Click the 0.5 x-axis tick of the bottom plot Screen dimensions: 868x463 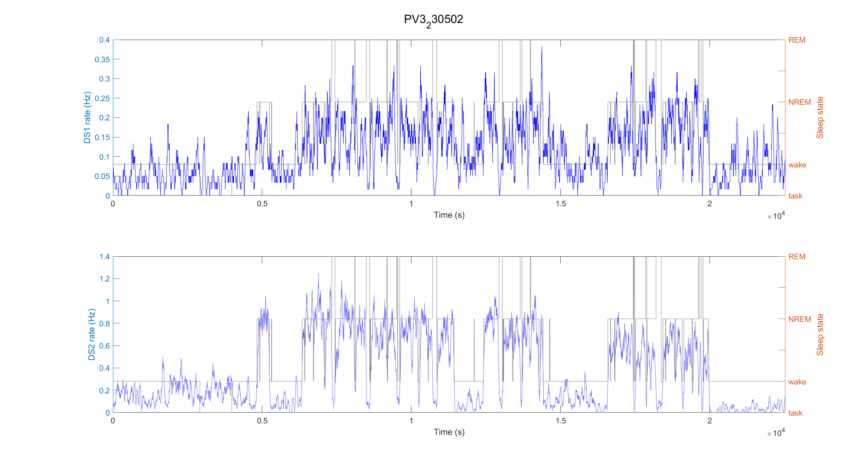[262, 421]
